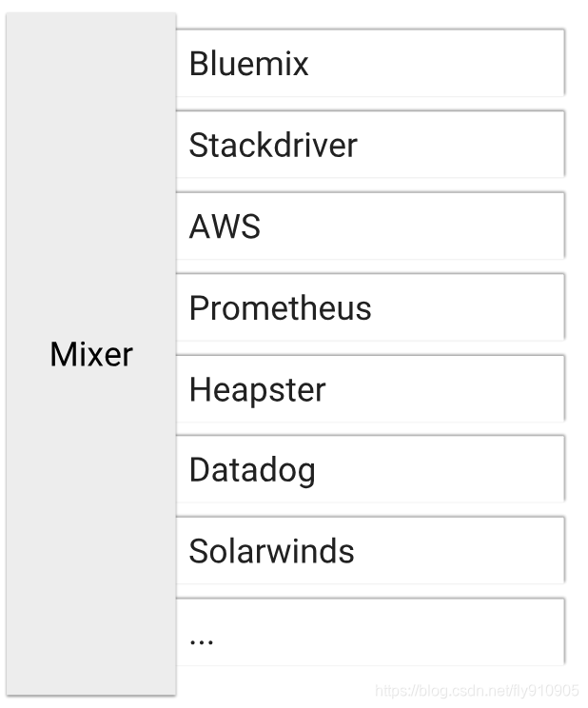Click the "Prometheus" text label
The height and width of the screenshot is (708, 588).
click(x=280, y=308)
